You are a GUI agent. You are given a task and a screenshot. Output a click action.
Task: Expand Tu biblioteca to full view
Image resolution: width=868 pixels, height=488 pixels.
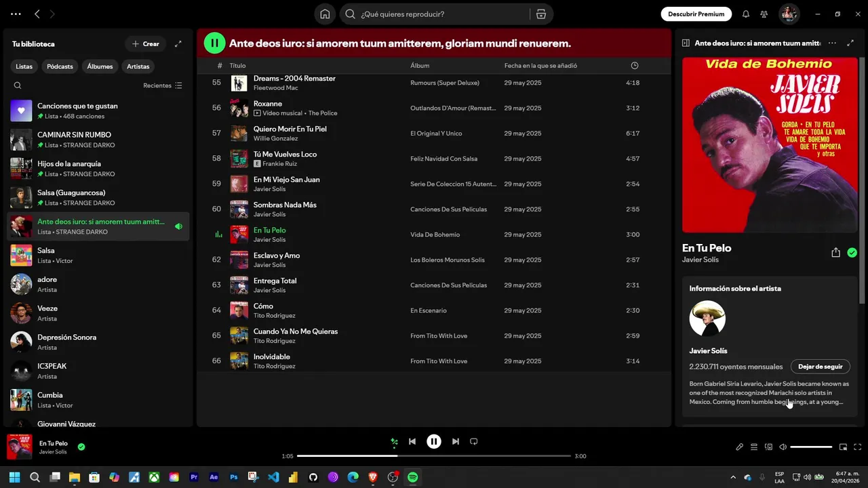[178, 44]
